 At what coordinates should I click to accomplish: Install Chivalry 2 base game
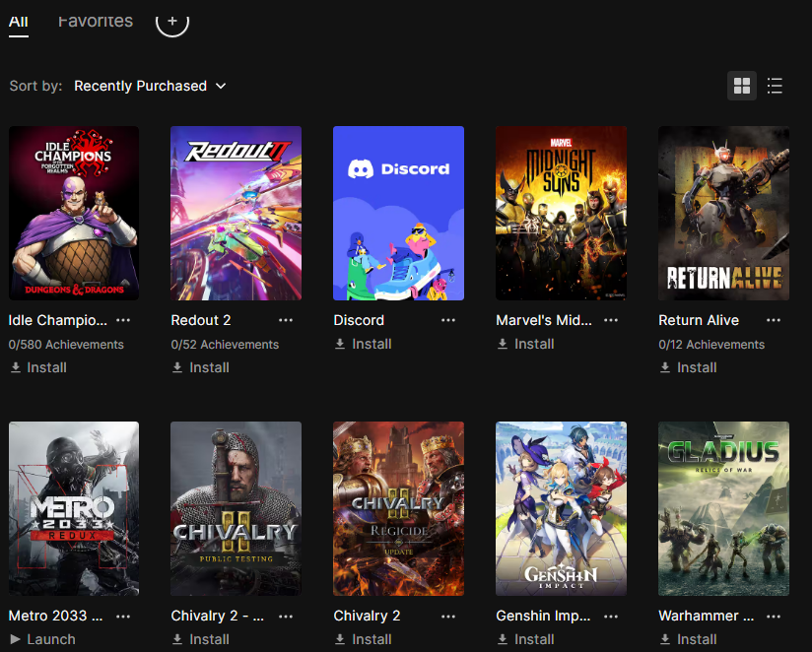tap(364, 639)
